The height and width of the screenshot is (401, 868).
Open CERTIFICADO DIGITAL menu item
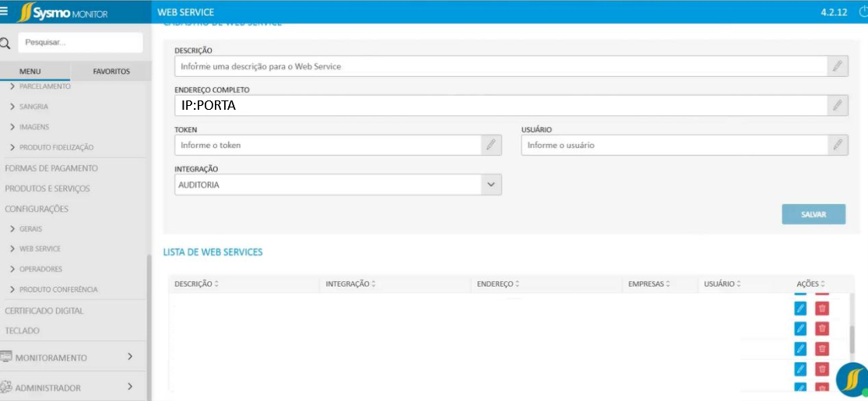tap(44, 311)
